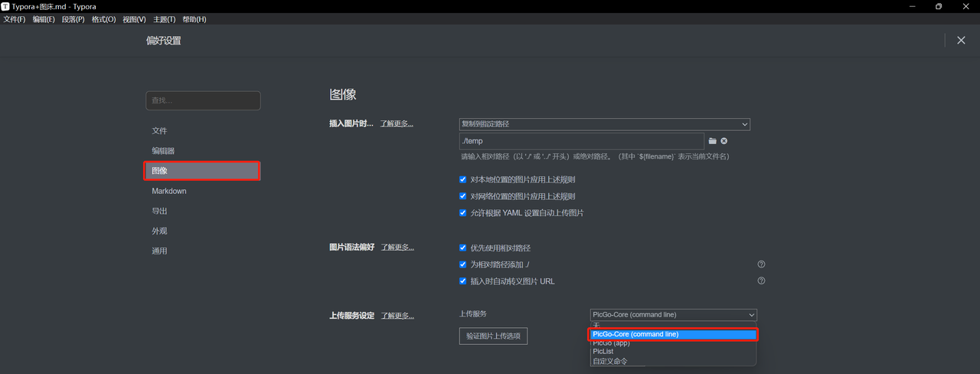Viewport: 980px width, 374px height.
Task: Click the Typora app icon in title bar
Action: click(5, 6)
